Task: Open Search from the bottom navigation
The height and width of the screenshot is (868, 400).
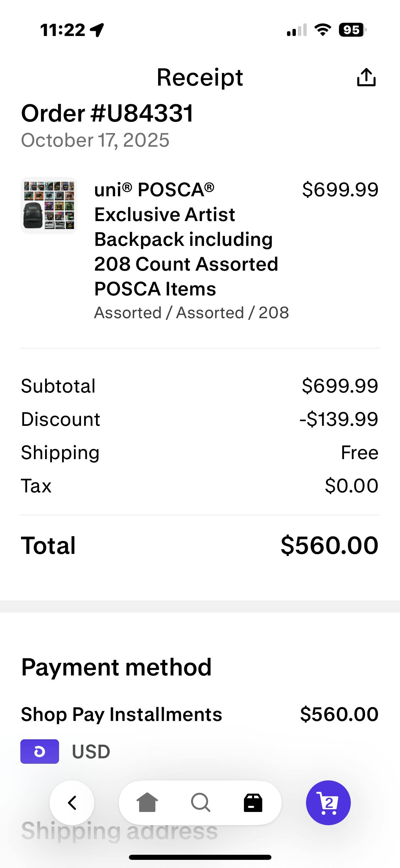Action: (200, 803)
